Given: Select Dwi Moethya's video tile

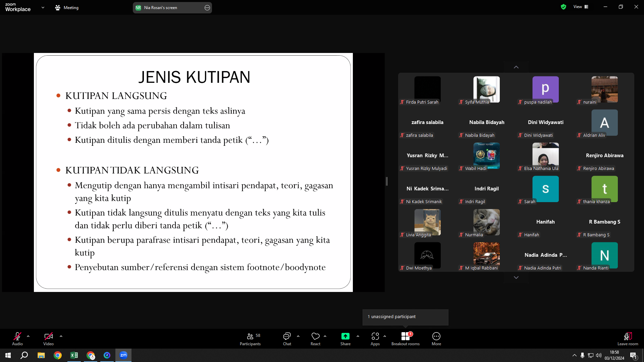Looking at the screenshot, I should 428,255.
